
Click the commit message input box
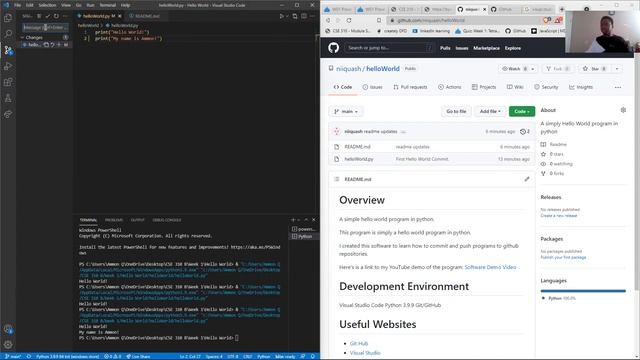tap(45, 27)
